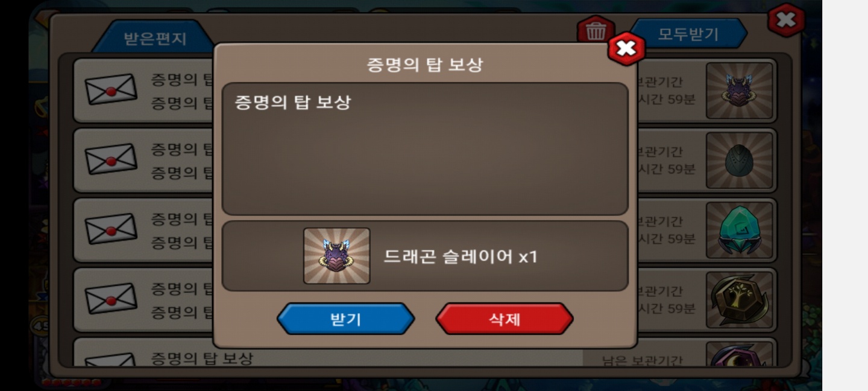Delete this mail with the red 삭제 button
868x391 pixels.
coord(504,319)
